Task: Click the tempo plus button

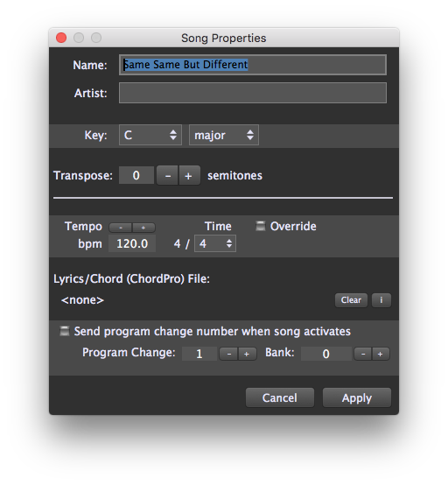Action: click(143, 228)
